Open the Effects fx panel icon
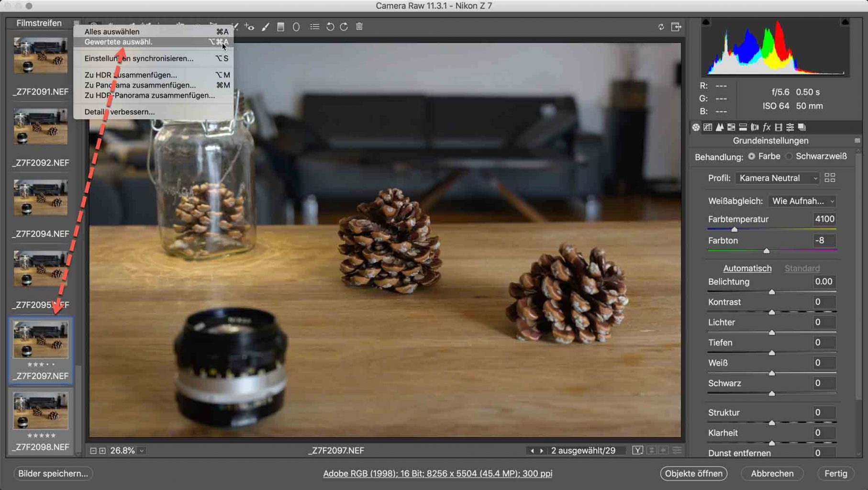 [x=767, y=127]
